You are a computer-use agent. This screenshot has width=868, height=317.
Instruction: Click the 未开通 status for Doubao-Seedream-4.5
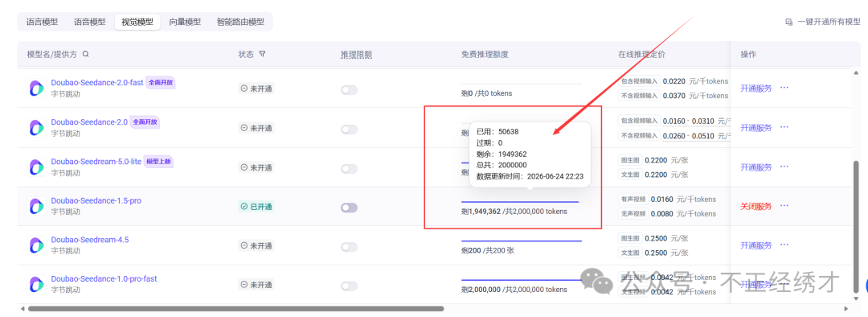(x=256, y=245)
